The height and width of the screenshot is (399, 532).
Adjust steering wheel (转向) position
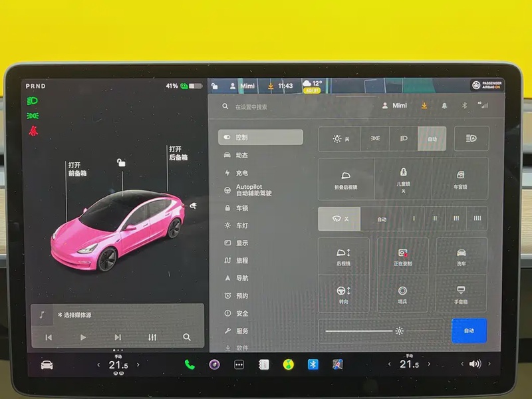344,295
